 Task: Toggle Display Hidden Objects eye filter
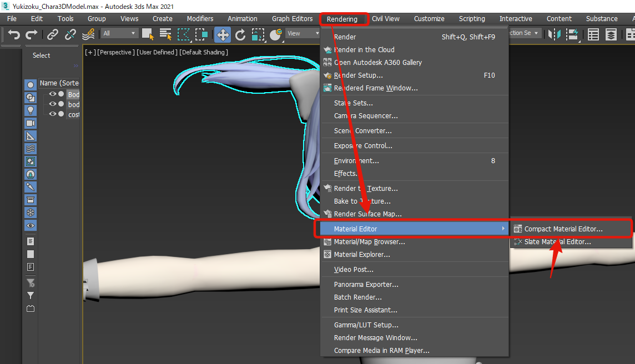[x=31, y=225]
